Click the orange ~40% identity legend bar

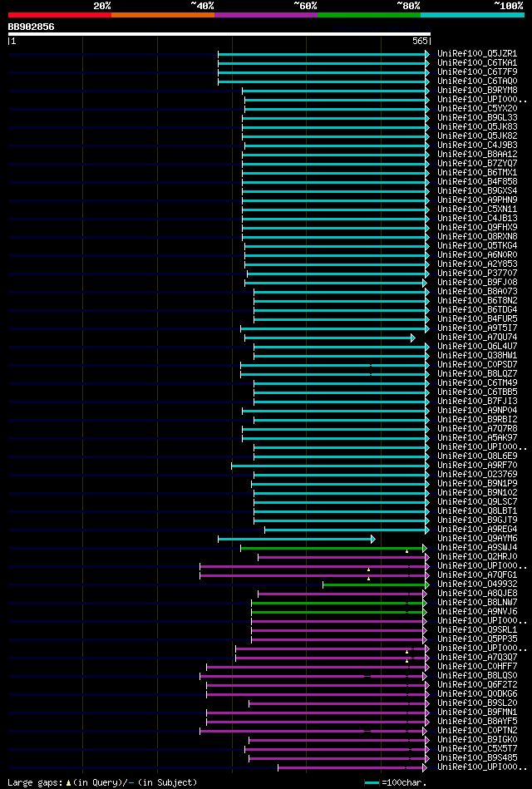point(163,15)
